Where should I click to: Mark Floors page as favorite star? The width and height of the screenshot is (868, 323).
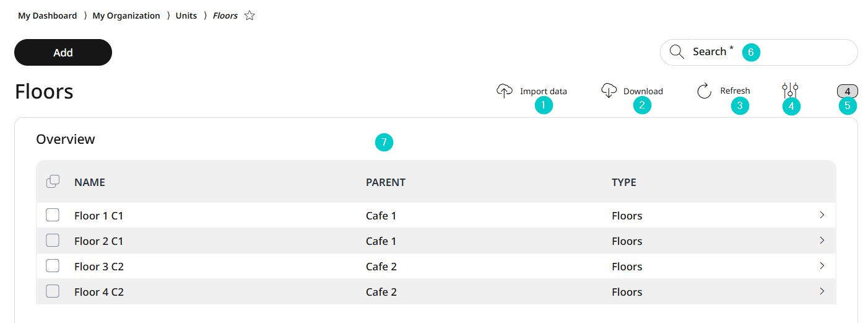250,15
